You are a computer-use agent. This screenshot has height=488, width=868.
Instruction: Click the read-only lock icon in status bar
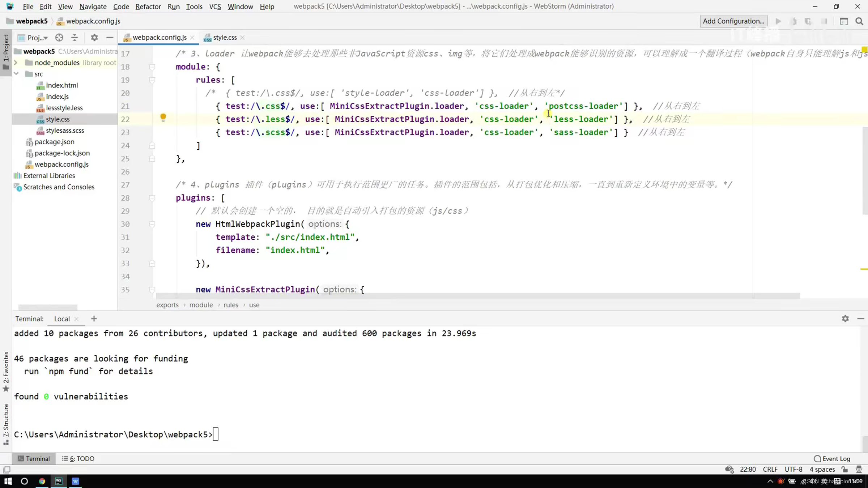tap(844, 469)
